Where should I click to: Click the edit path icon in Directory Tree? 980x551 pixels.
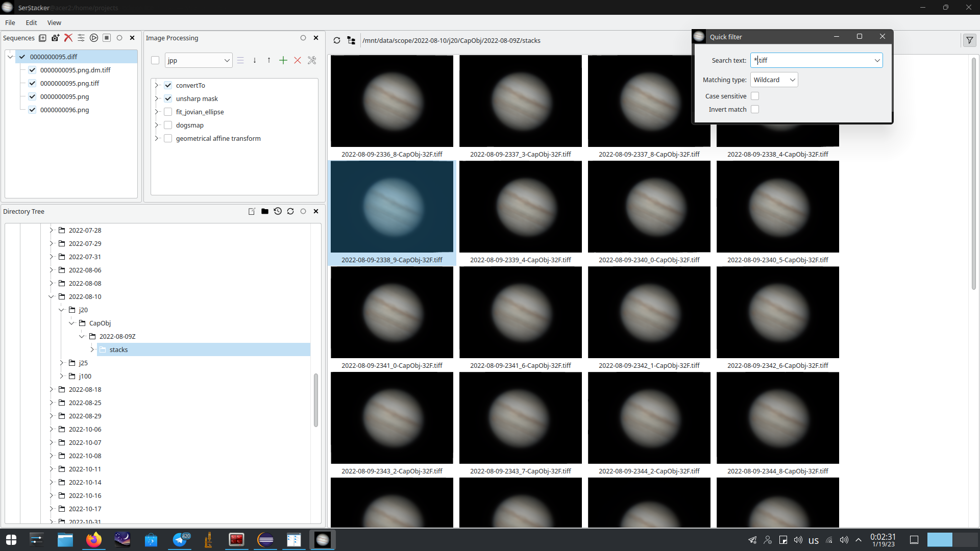(x=252, y=211)
